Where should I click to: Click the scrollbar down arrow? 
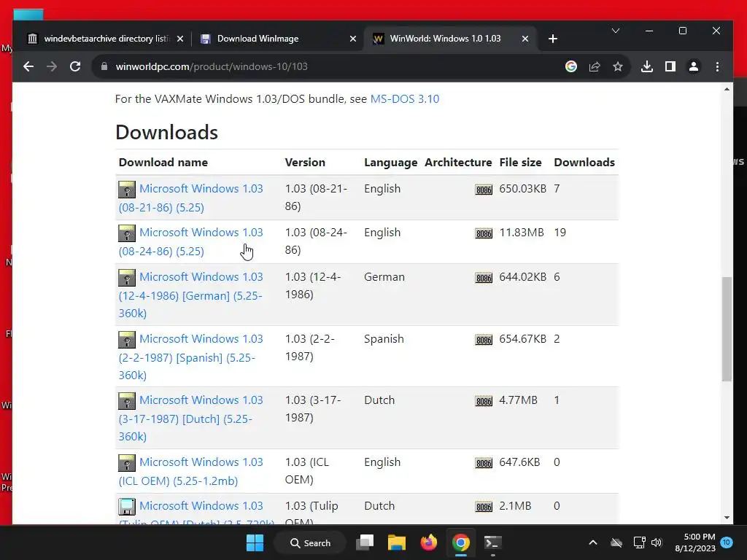727,518
